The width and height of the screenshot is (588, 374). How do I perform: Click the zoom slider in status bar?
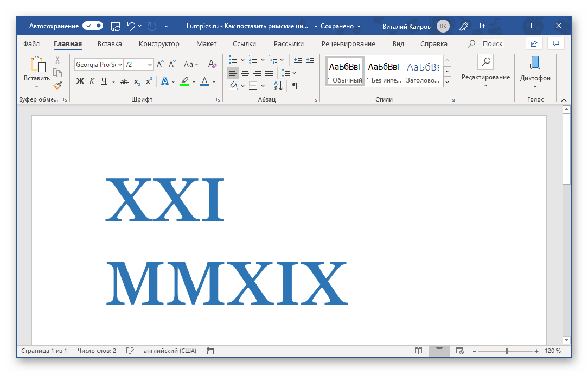507,351
